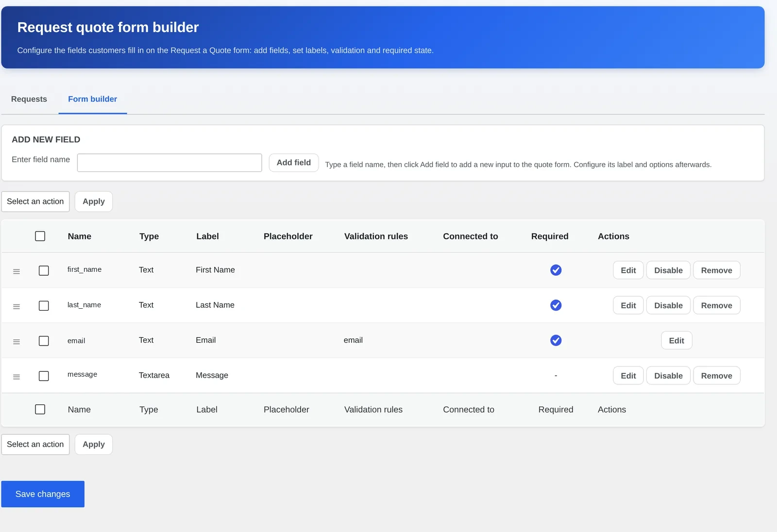Click the required checkmark icon for last_name
This screenshot has height=532, width=777.
pyautogui.click(x=556, y=305)
